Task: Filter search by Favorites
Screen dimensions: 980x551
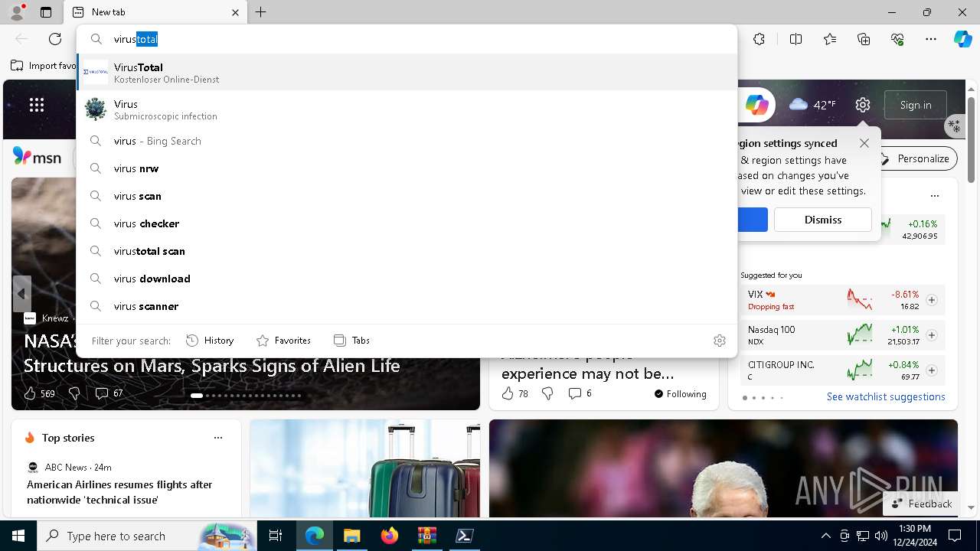Action: pos(283,341)
